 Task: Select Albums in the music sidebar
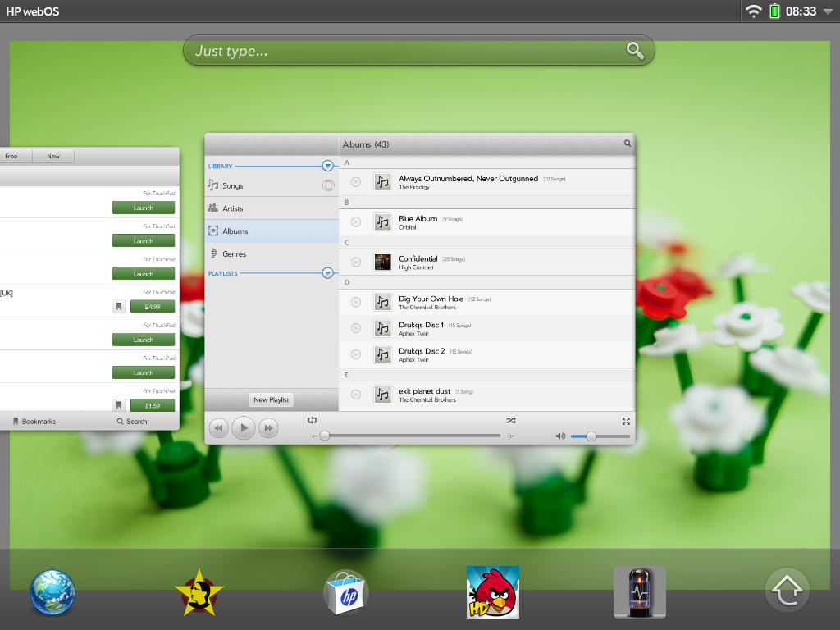coord(272,231)
